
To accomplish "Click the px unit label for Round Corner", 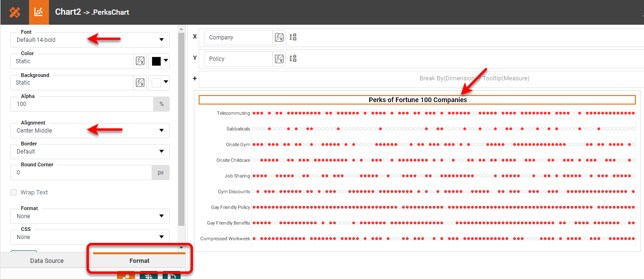I will coord(161,173).
